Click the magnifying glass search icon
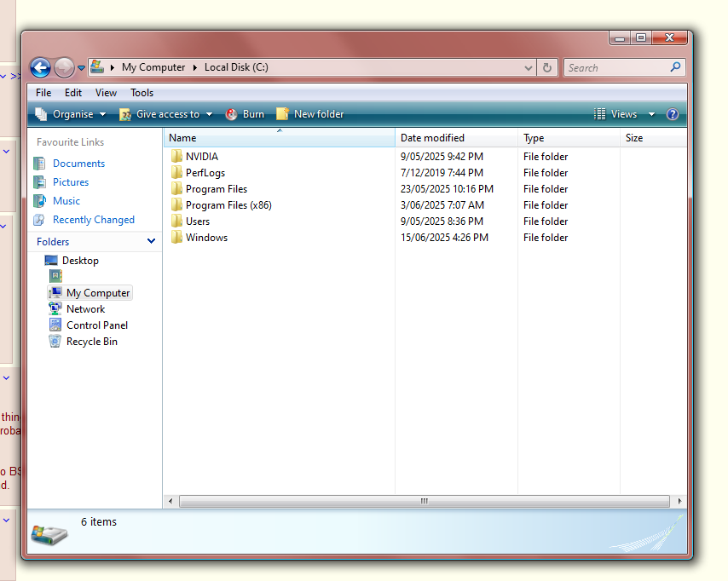 point(675,67)
